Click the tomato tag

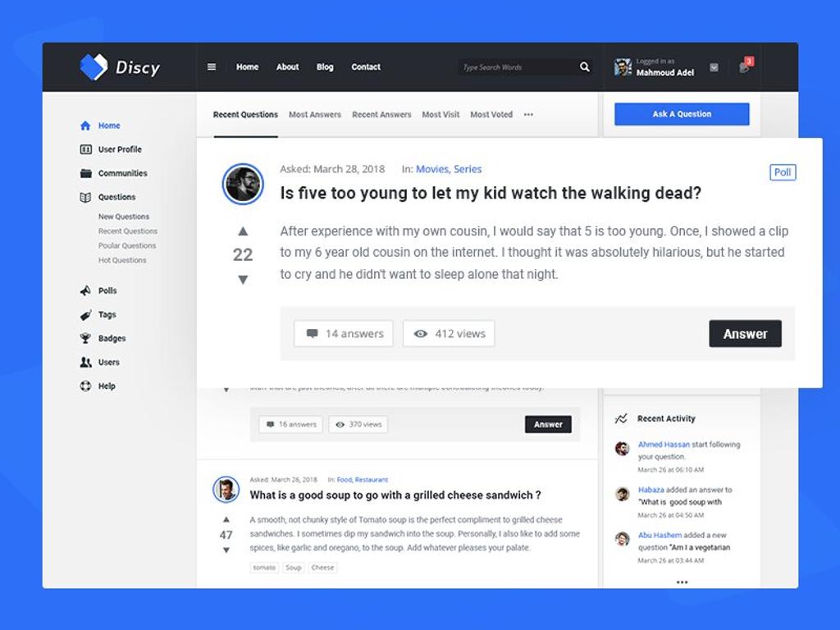[264, 568]
